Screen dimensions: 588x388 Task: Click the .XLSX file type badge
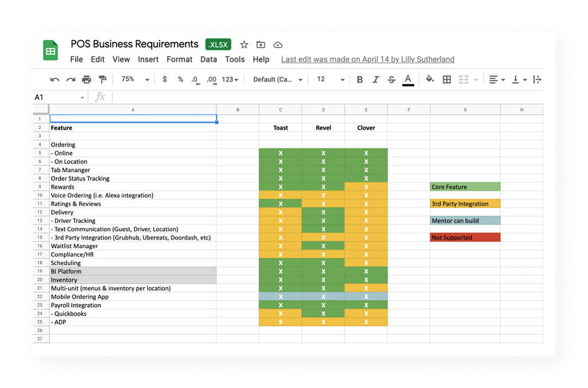point(218,44)
